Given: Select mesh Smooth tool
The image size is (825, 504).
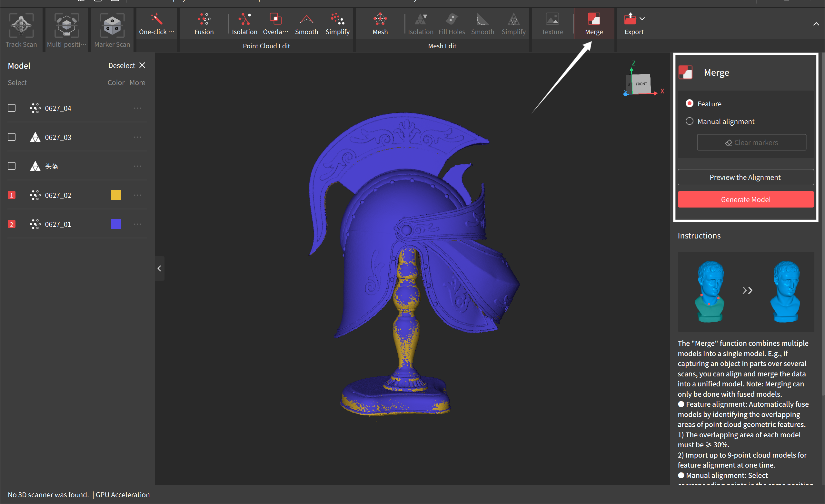Looking at the screenshot, I should pyautogui.click(x=482, y=24).
